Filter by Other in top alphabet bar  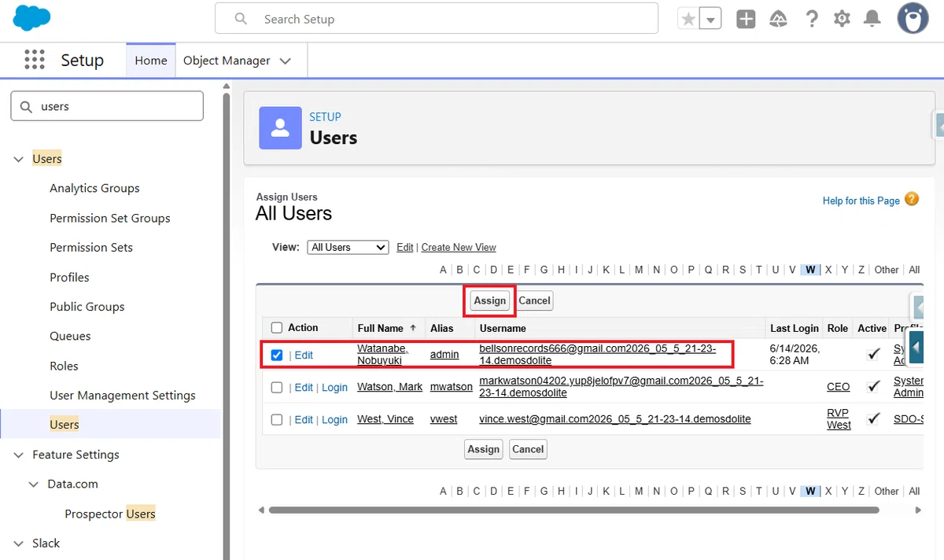[886, 269]
